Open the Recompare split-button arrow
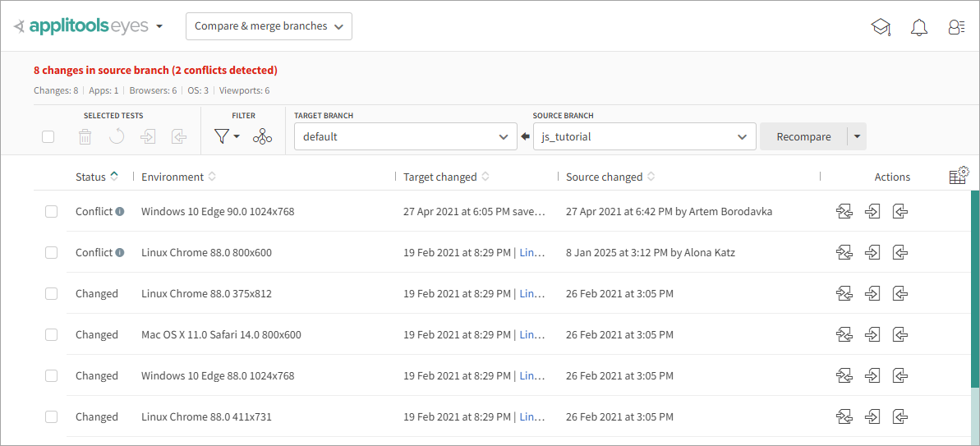 click(x=857, y=137)
